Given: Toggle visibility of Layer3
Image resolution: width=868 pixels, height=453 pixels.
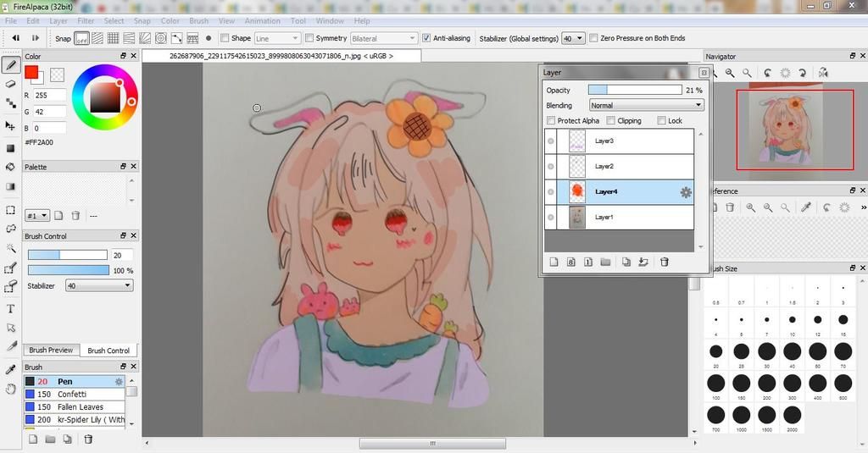Looking at the screenshot, I should pos(551,141).
